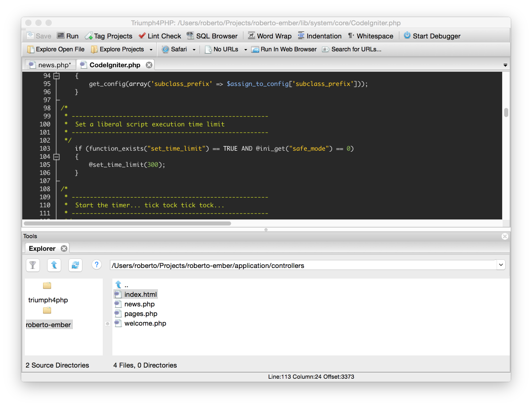Click the 'Set a liberal script execution' comment
532x407 pixels.
tap(150, 124)
